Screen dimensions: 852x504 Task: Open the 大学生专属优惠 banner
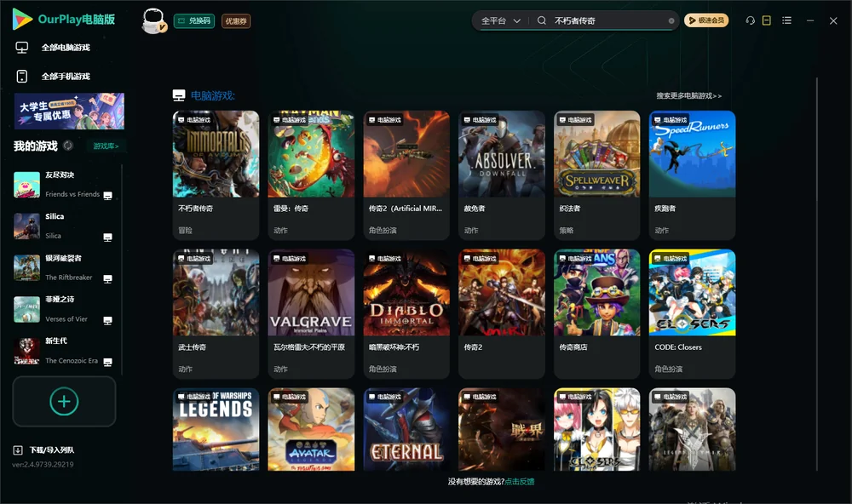pos(69,112)
